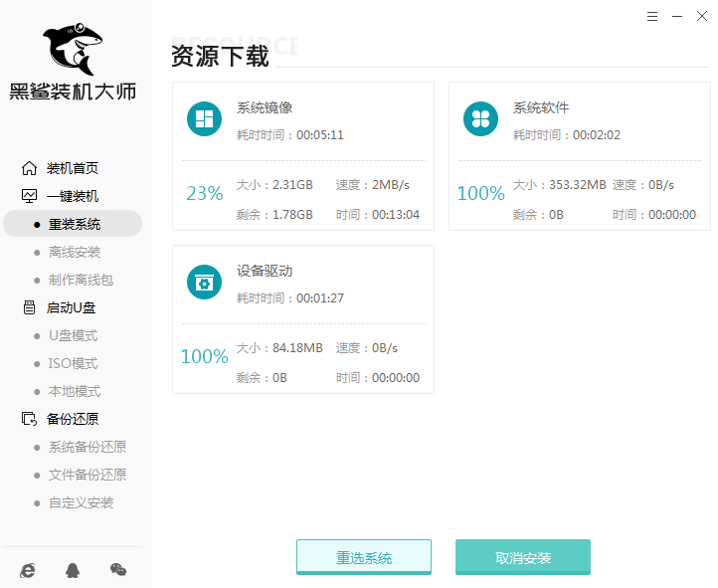The image size is (718, 588).
Task: Click the 资源下载 heading
Action: (x=220, y=56)
